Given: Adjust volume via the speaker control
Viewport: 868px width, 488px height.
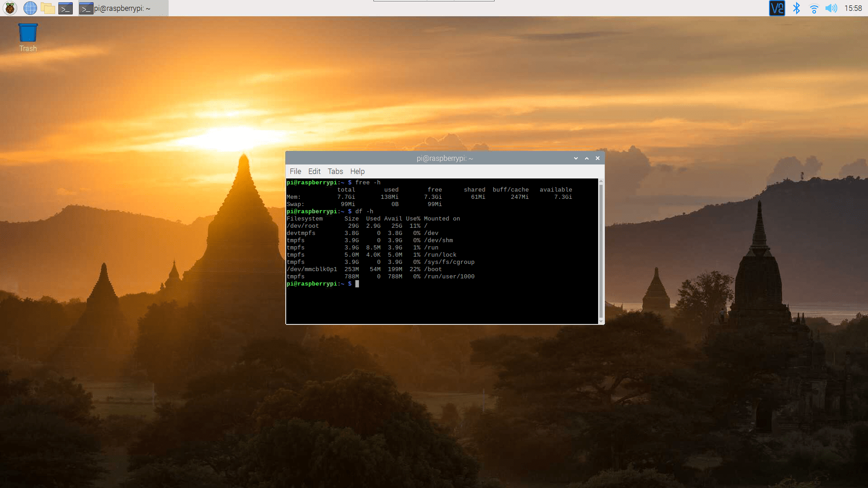Looking at the screenshot, I should point(832,8).
